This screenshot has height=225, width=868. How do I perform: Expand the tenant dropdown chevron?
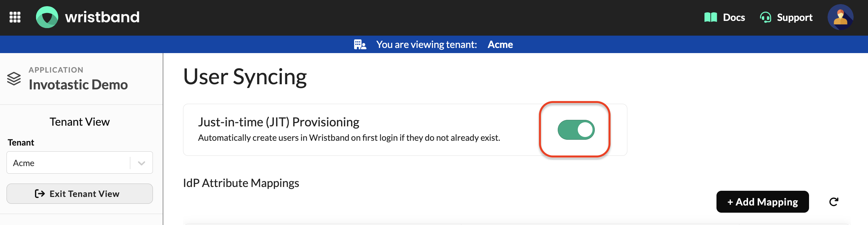click(142, 163)
